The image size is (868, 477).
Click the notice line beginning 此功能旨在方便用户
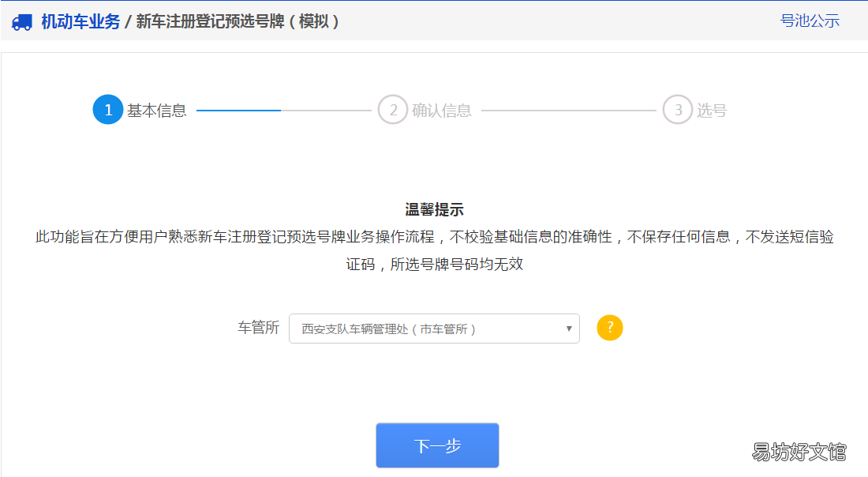[435, 237]
